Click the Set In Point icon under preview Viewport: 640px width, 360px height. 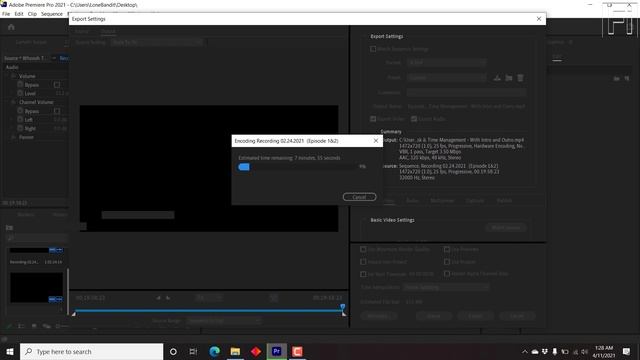pos(158,298)
